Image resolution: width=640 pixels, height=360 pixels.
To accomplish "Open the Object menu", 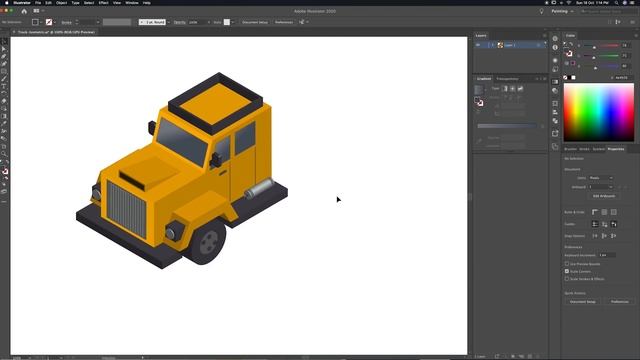I will 62,3.
